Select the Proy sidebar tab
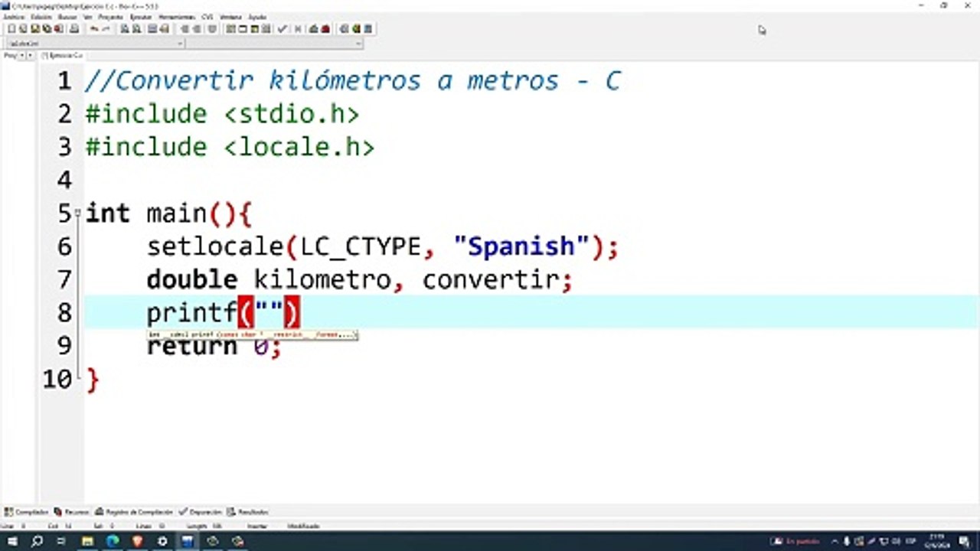980x551 pixels. coord(10,55)
